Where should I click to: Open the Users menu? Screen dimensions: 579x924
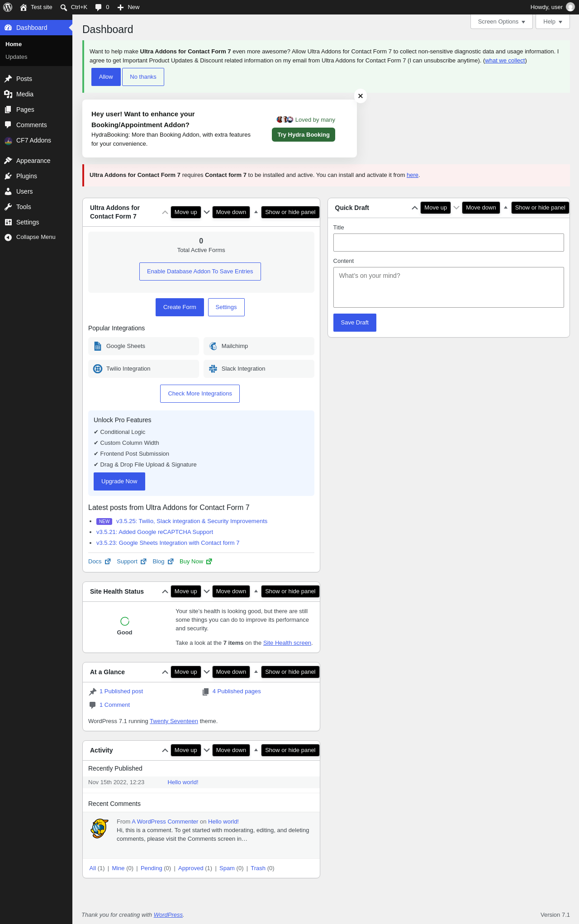coord(36,191)
